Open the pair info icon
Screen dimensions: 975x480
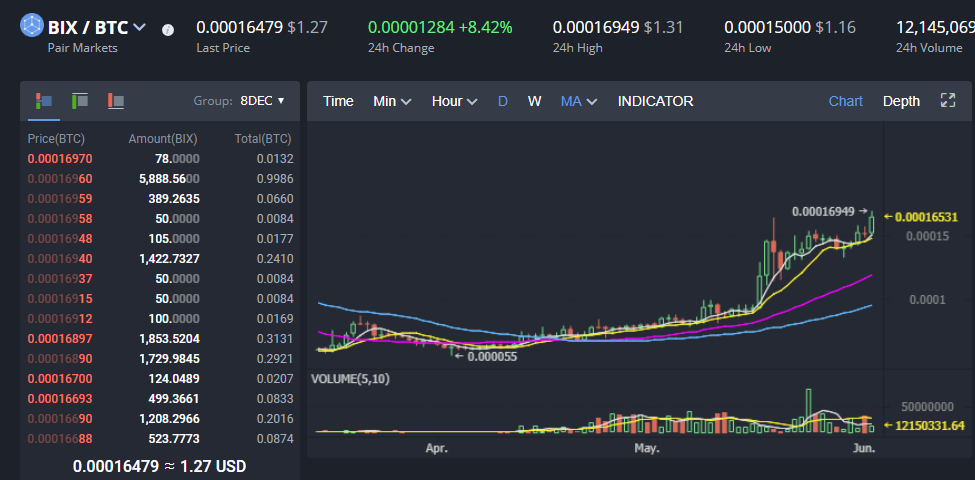pos(168,29)
